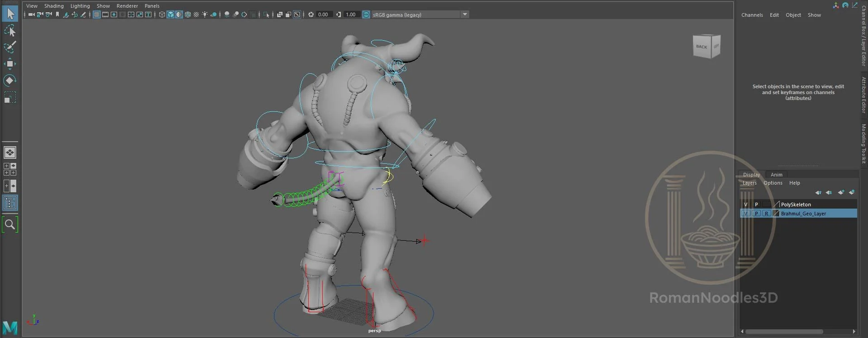Viewport: 868px width, 338px height.
Task: Pick the Rotate tool
Action: pyautogui.click(x=10, y=81)
